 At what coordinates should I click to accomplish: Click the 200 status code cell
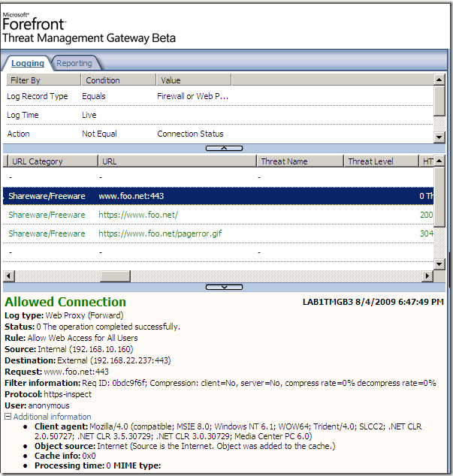(427, 215)
